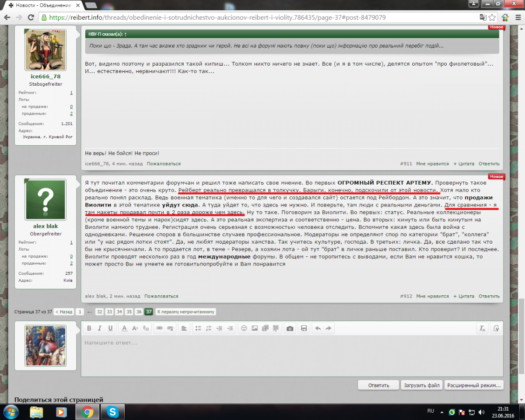Image resolution: width=525 pixels, height=420 pixels.
Task: Reload the page in Chrome
Action: pos(31,17)
